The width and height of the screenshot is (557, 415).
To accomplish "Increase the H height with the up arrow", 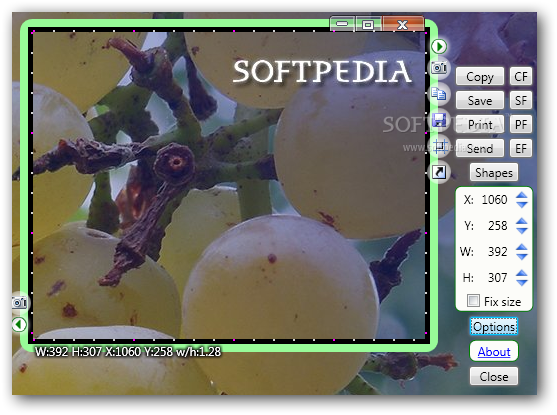I will click(x=521, y=273).
